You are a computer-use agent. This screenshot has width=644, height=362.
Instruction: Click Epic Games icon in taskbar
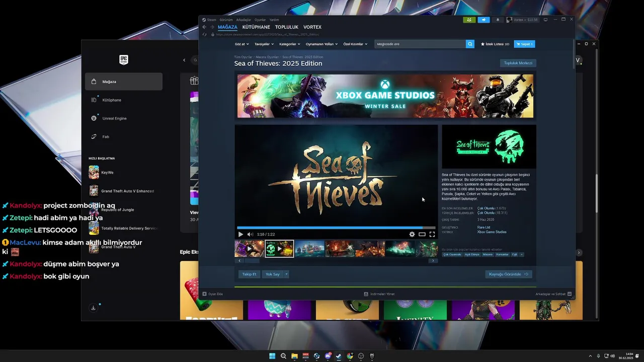[x=372, y=356]
